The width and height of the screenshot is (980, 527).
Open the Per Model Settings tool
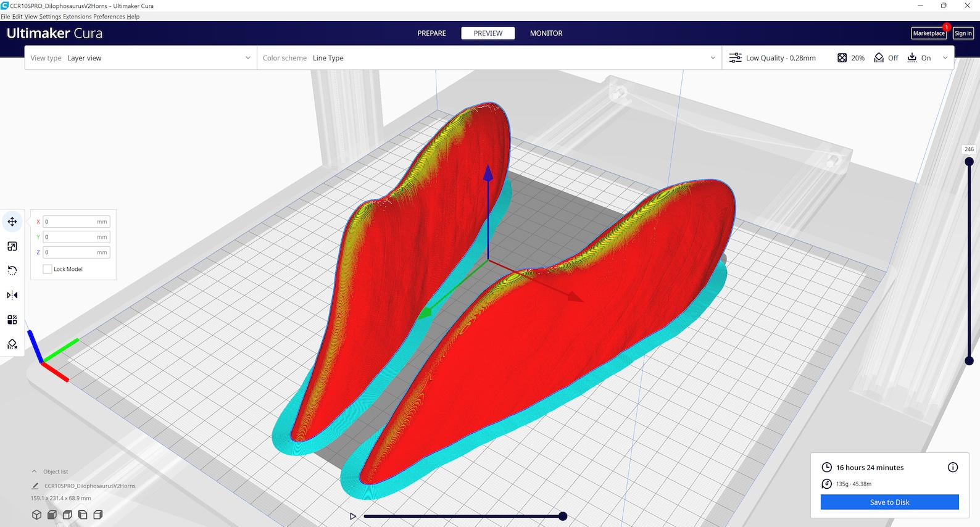12,320
